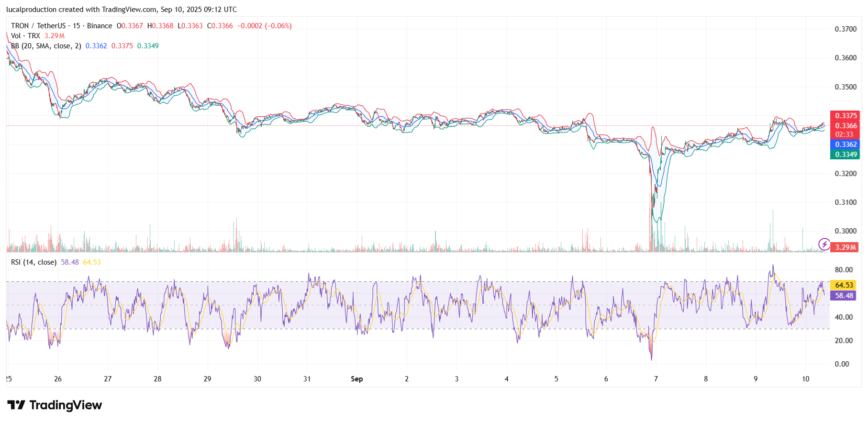Click the lucalproduction created with TradingView.com header

click(122, 10)
